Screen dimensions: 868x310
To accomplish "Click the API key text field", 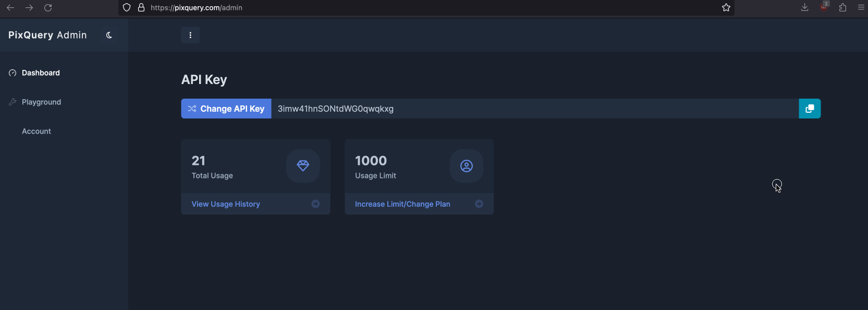I will click(534, 109).
